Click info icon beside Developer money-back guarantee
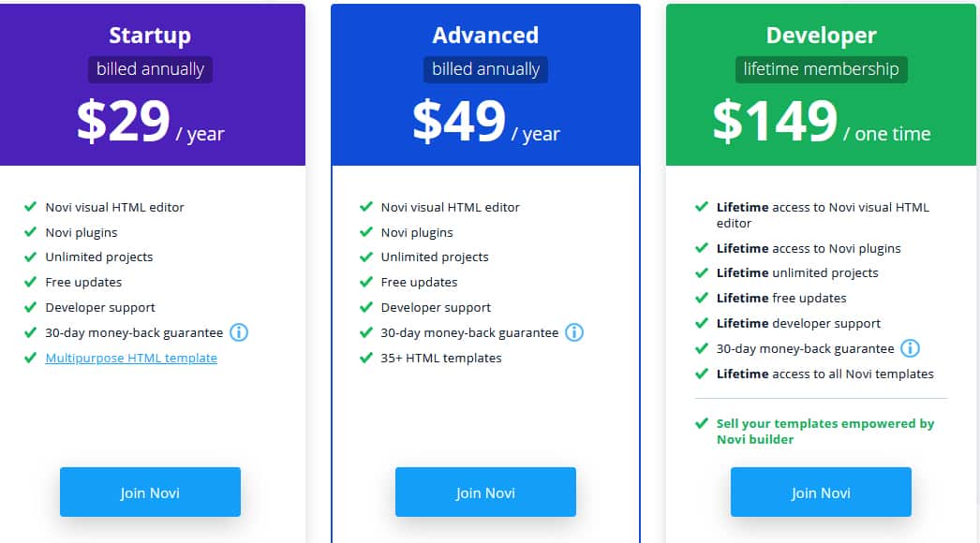This screenshot has width=980, height=543. pos(910,348)
